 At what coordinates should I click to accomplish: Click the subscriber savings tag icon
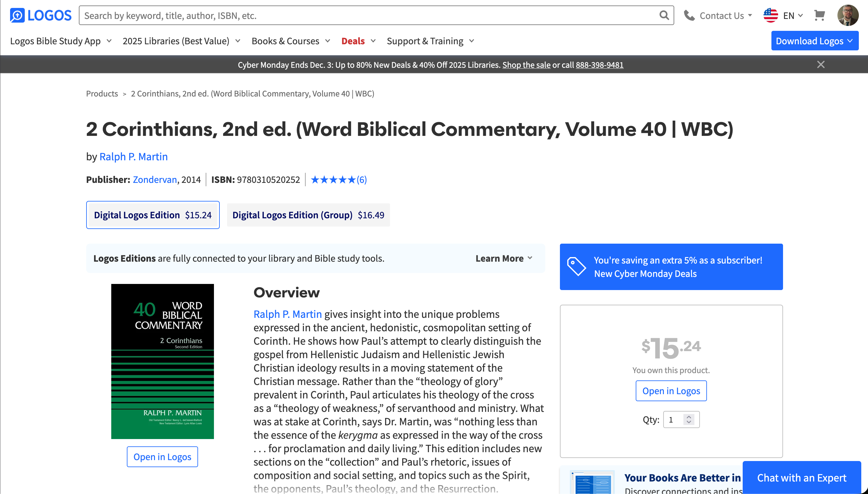point(577,267)
